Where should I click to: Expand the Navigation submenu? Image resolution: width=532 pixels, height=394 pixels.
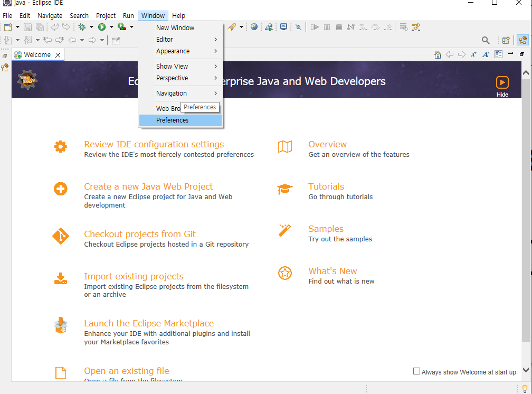pyautogui.click(x=180, y=93)
